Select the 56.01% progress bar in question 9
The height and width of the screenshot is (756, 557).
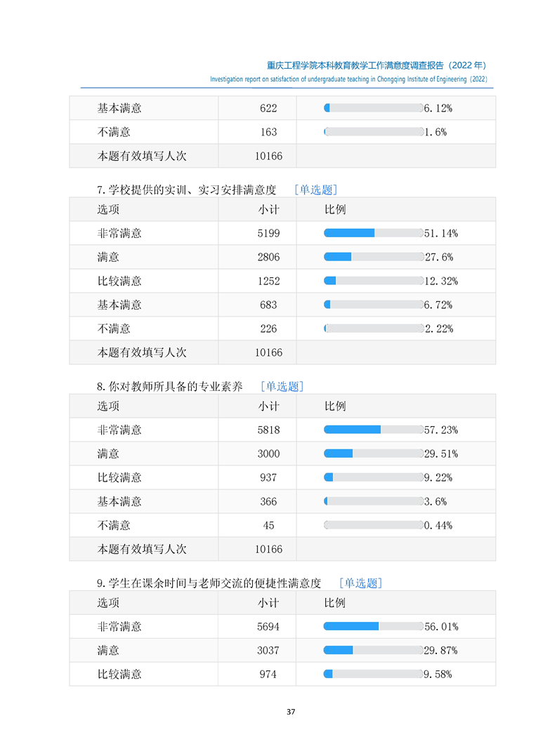[x=373, y=626]
